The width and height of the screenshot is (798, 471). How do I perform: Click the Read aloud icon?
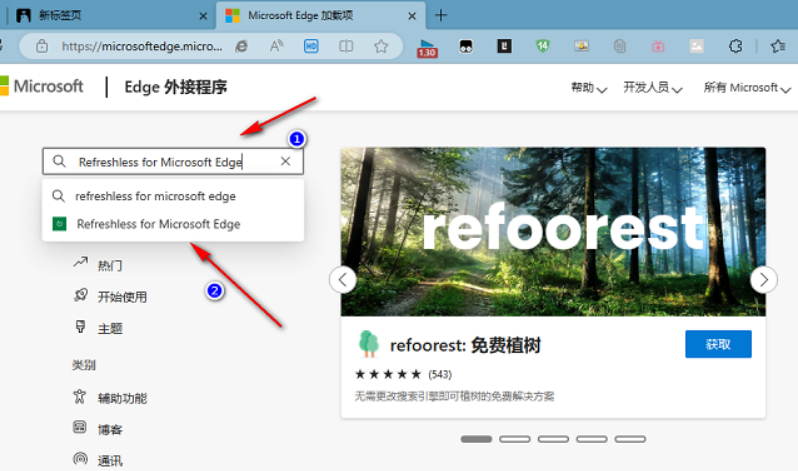(276, 46)
